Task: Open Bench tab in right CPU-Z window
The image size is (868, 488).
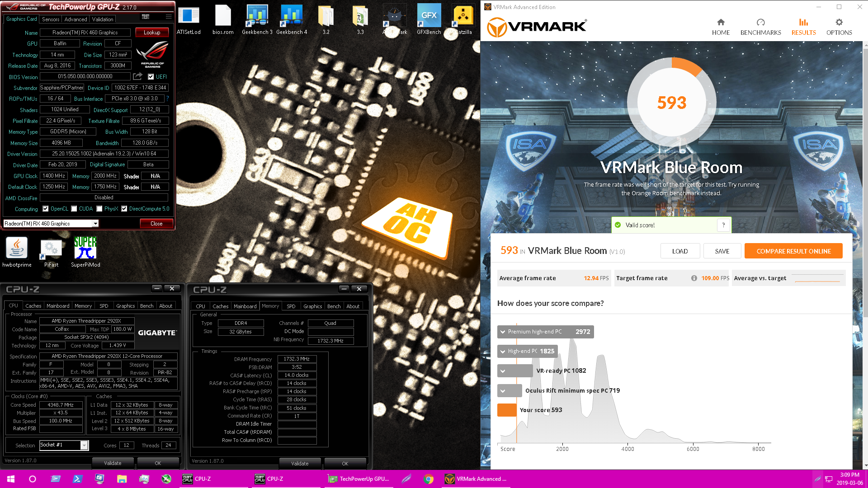Action: click(334, 306)
